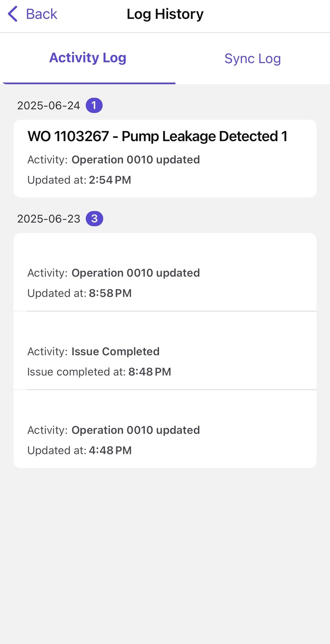Open WO 1103267 Pump Leakage Detected title
This screenshot has height=644, width=330.
click(157, 136)
